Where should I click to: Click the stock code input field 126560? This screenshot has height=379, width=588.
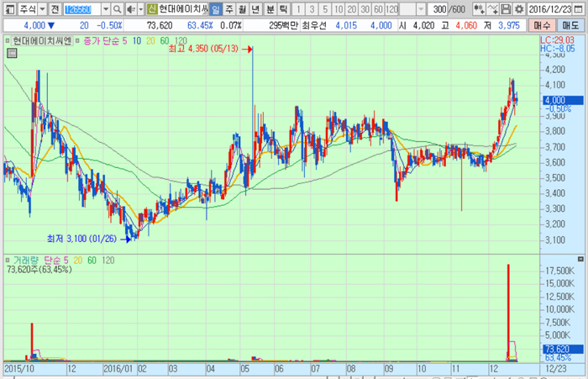pos(81,8)
